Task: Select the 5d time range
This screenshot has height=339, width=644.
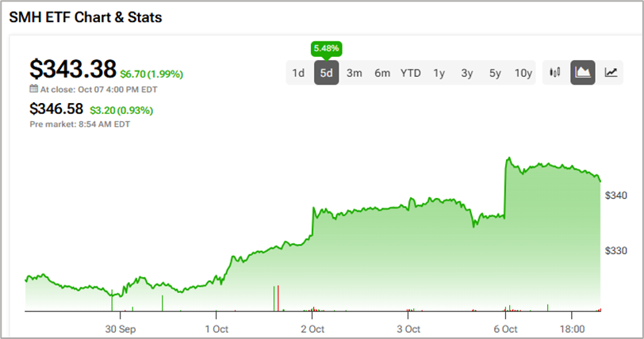Action: point(326,73)
